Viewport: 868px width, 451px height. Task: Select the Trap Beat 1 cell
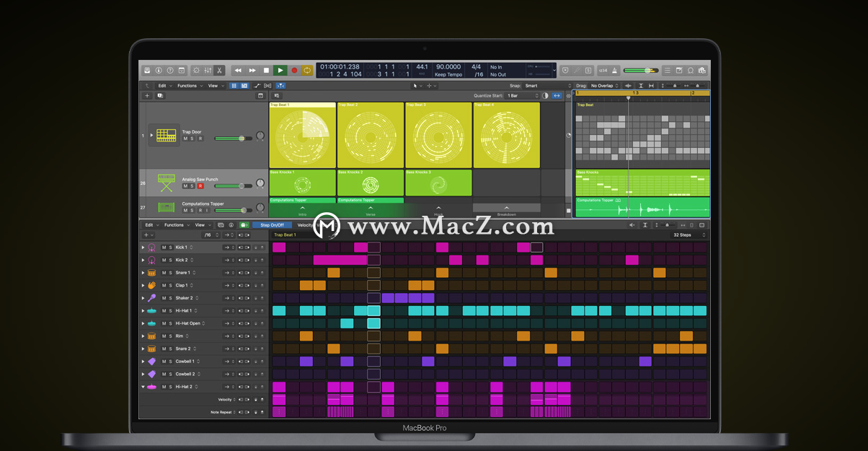(302, 135)
